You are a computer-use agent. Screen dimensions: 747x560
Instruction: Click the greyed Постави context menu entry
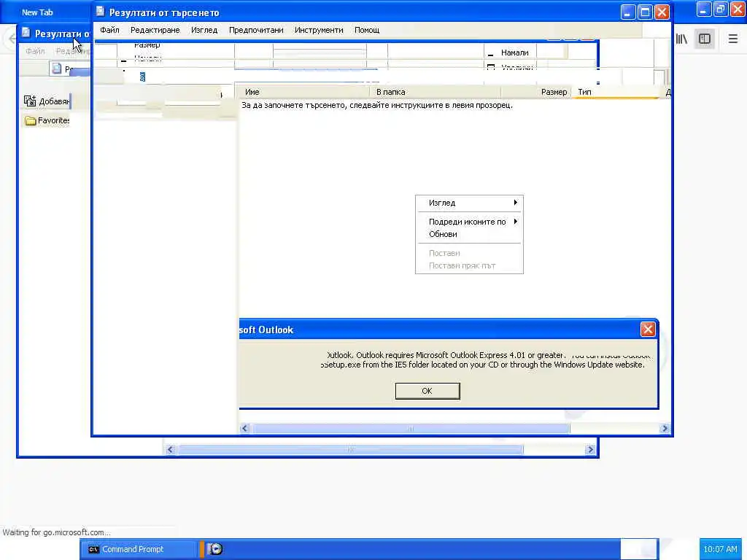click(469, 253)
